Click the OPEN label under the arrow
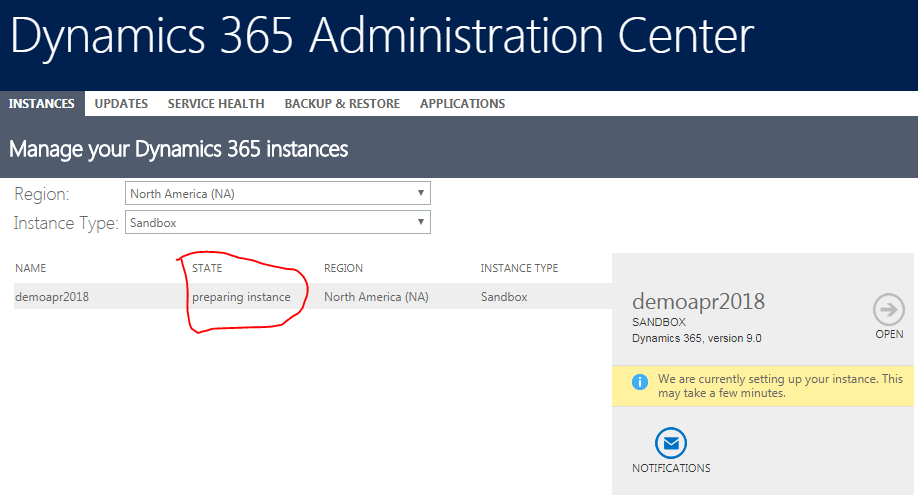The image size is (918, 495). [x=888, y=334]
